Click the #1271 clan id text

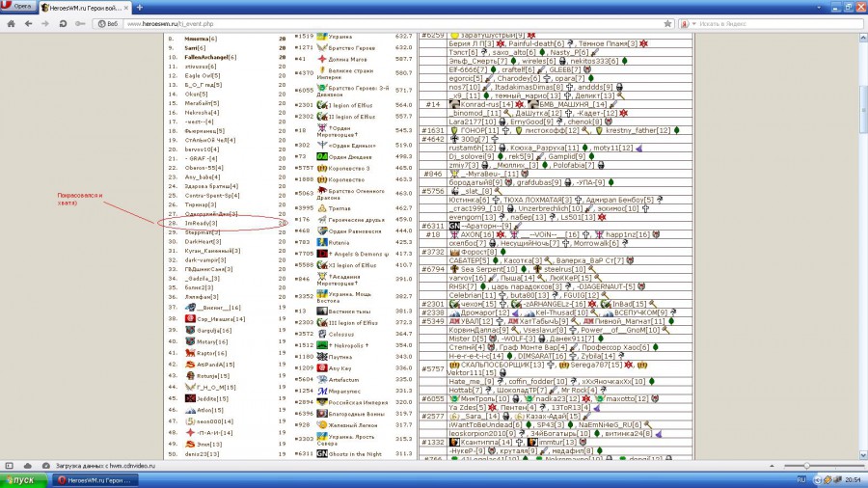304,48
